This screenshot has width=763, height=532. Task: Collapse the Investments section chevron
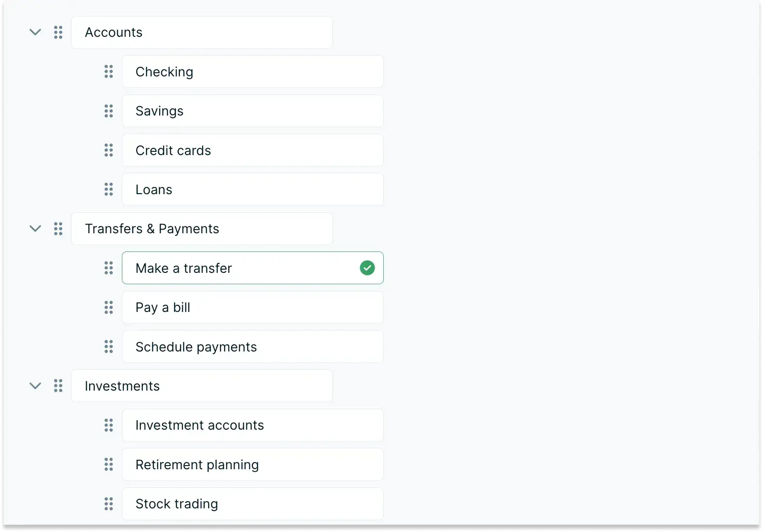coord(35,386)
